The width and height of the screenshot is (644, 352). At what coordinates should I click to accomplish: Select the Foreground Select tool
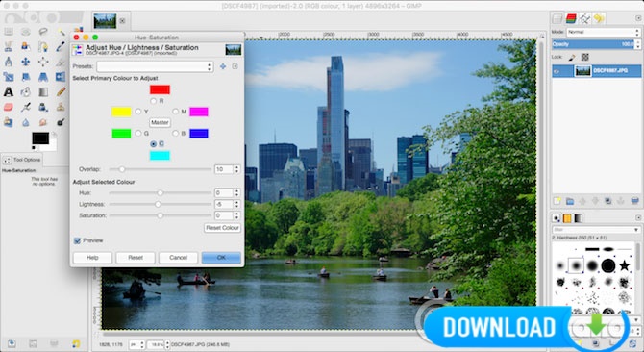tap(25, 46)
